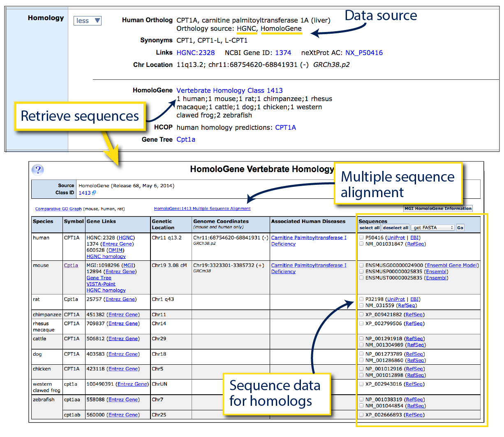Select the ENSMUSG00000024900 checkbox
Screen dimensions: 504x437
click(x=361, y=265)
